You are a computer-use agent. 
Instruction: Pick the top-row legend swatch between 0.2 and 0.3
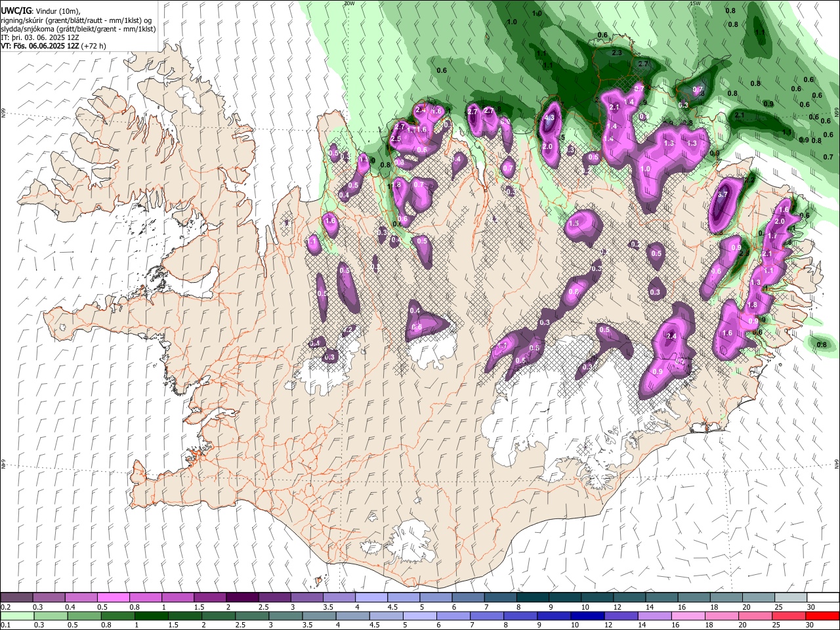click(x=17, y=598)
